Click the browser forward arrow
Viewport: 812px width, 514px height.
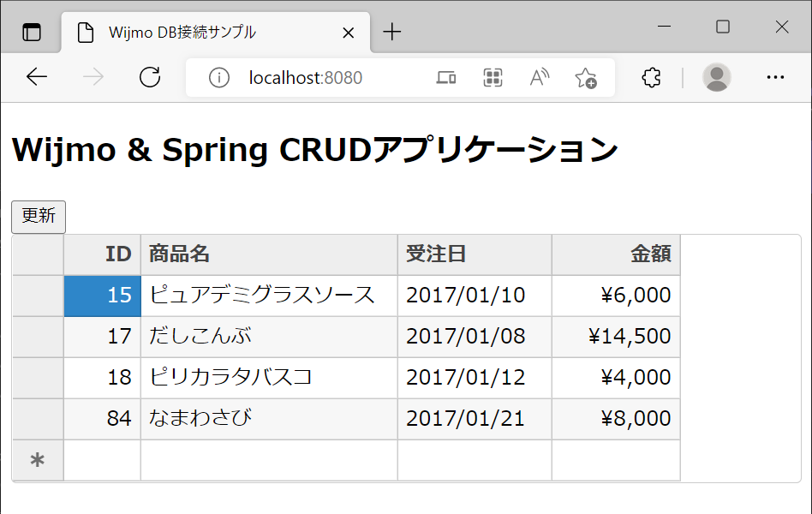[x=93, y=77]
